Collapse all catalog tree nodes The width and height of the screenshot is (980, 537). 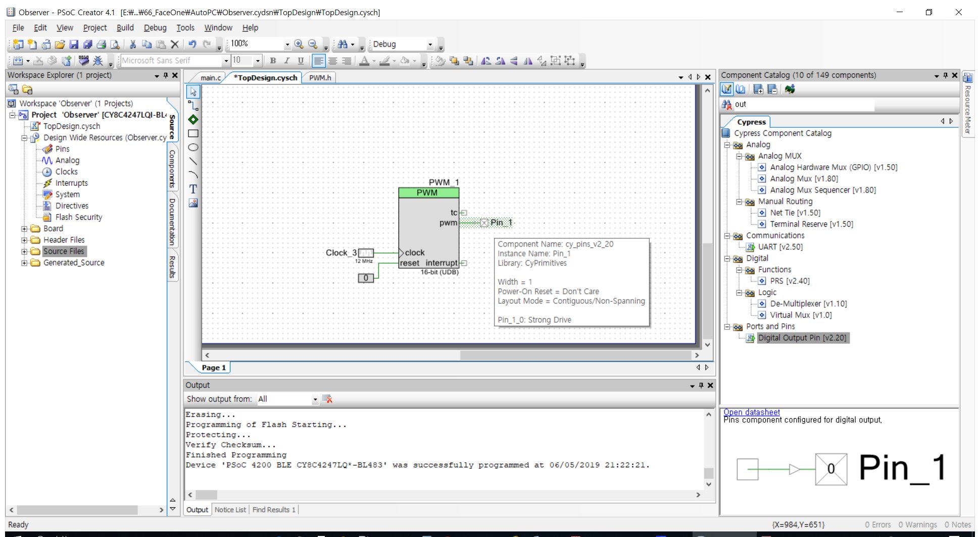pos(772,89)
